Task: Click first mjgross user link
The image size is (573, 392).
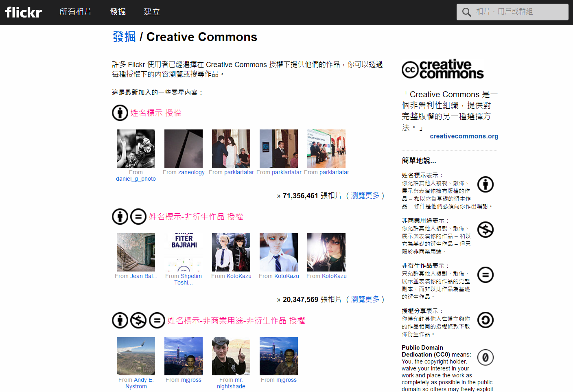Action: (191, 380)
